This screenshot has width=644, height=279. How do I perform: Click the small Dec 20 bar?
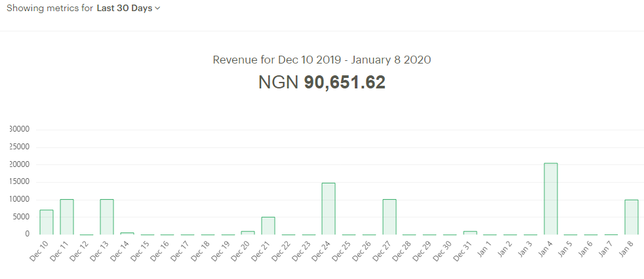tap(248, 232)
